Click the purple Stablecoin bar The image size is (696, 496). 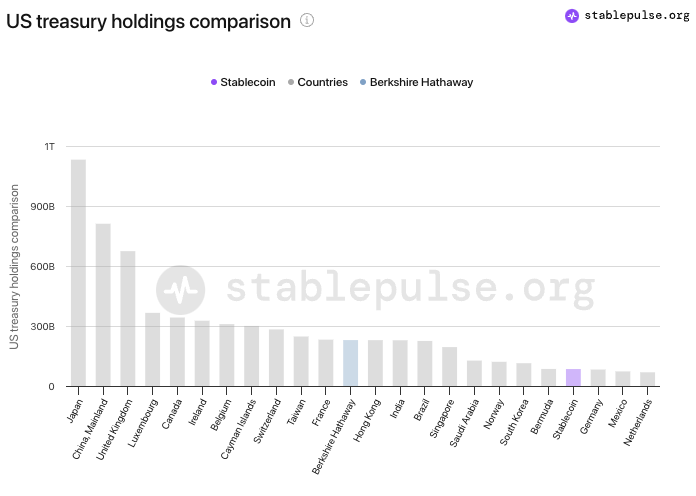573,378
